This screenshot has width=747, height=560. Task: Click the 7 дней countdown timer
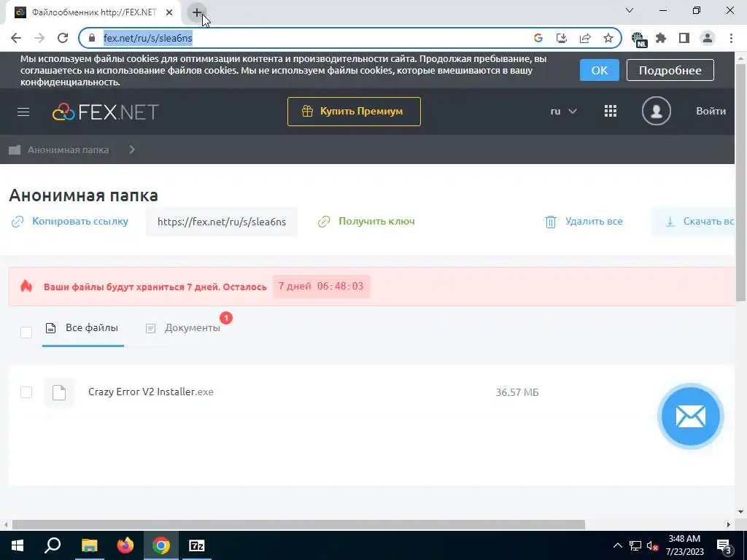pos(321,286)
